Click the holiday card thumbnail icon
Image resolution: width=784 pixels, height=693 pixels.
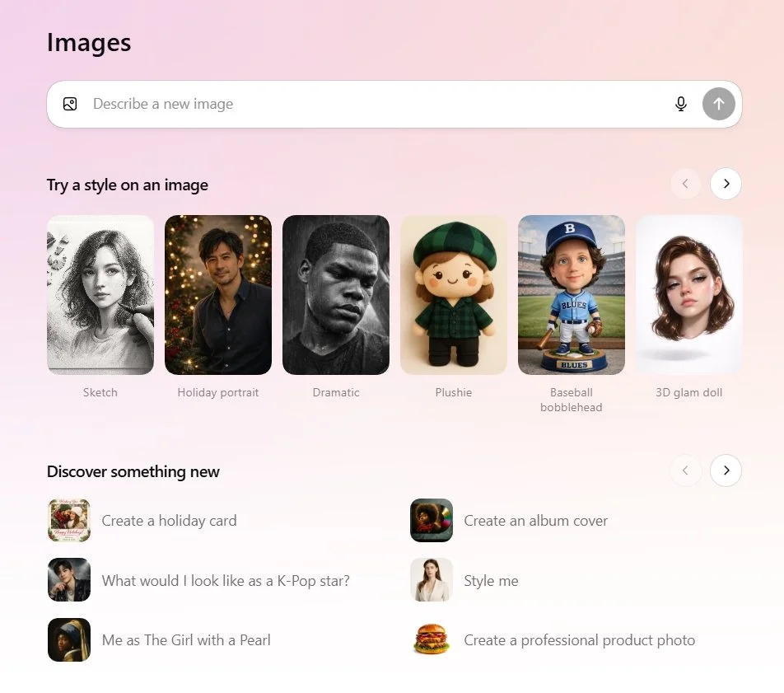click(x=69, y=520)
